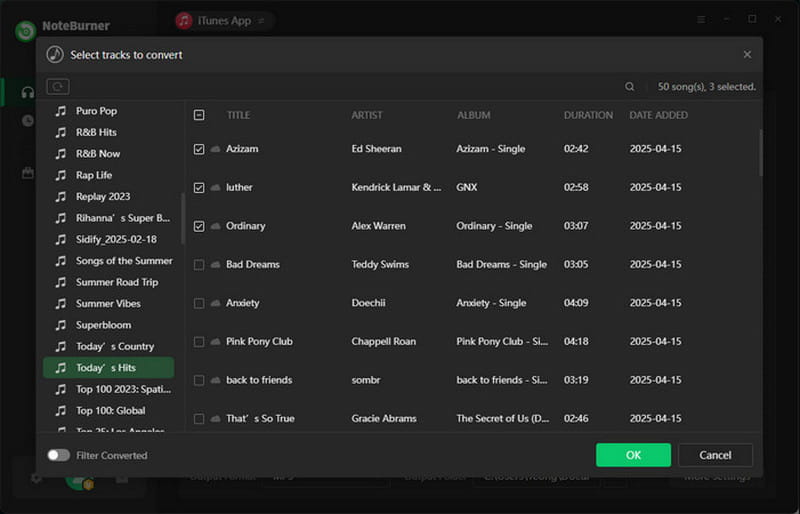800x514 pixels.
Task: Open Top 100 2023: Spati... playlist
Action: point(109,389)
